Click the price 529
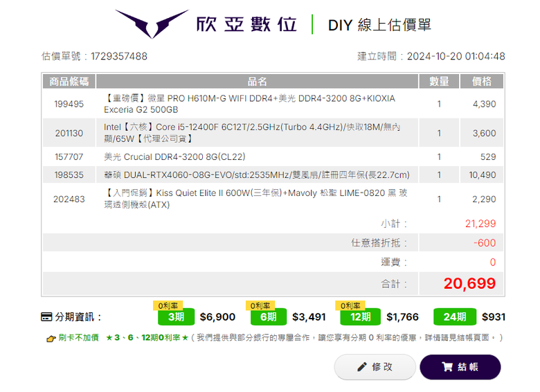The height and width of the screenshot is (392, 540). point(488,157)
